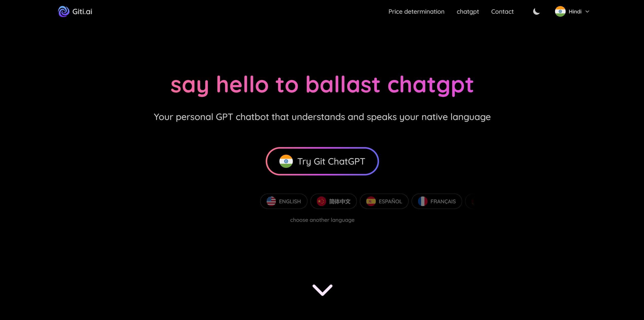Open the chatgpt nav menu item
Screen dimensions: 644x320
pos(468,11)
